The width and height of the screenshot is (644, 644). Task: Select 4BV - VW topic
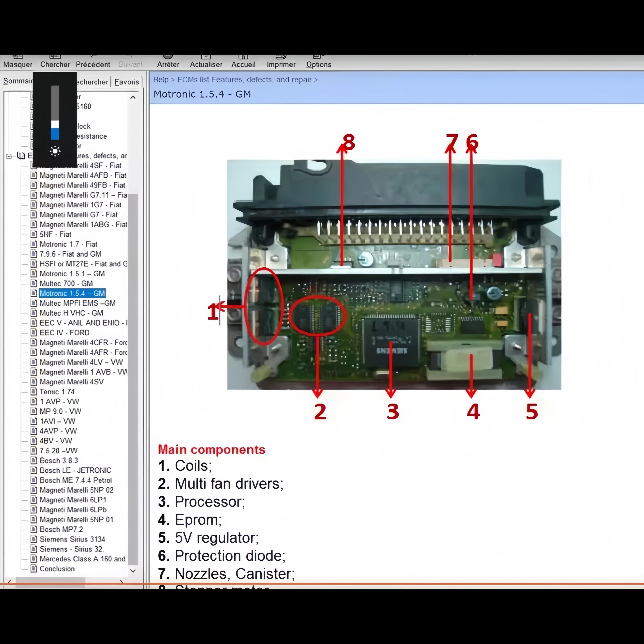tap(56, 441)
